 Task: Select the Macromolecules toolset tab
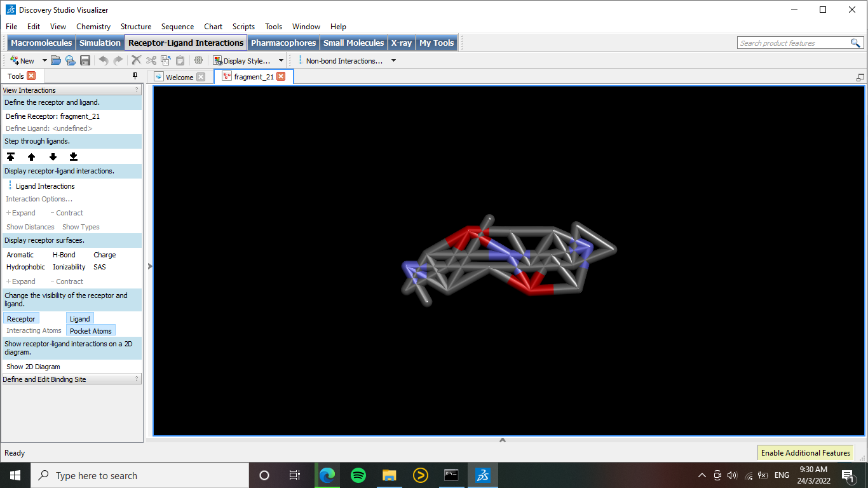point(41,43)
